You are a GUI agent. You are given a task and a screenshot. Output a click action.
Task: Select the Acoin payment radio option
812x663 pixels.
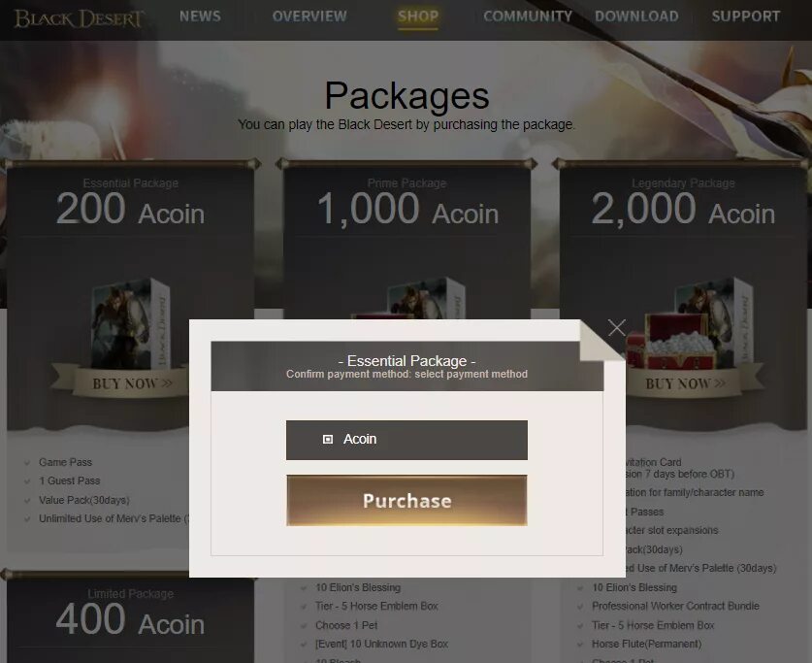(327, 439)
